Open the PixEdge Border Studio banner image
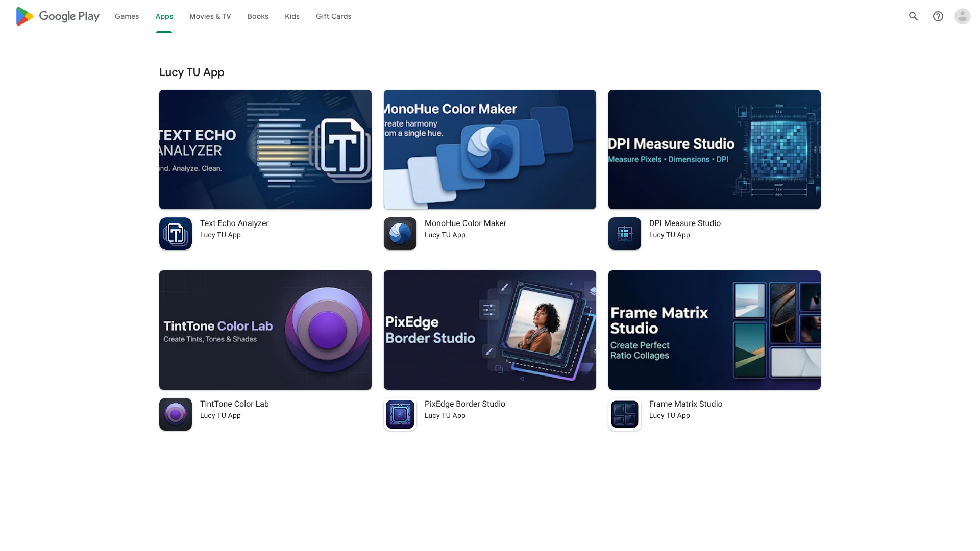The width and height of the screenshot is (980, 551). (490, 330)
